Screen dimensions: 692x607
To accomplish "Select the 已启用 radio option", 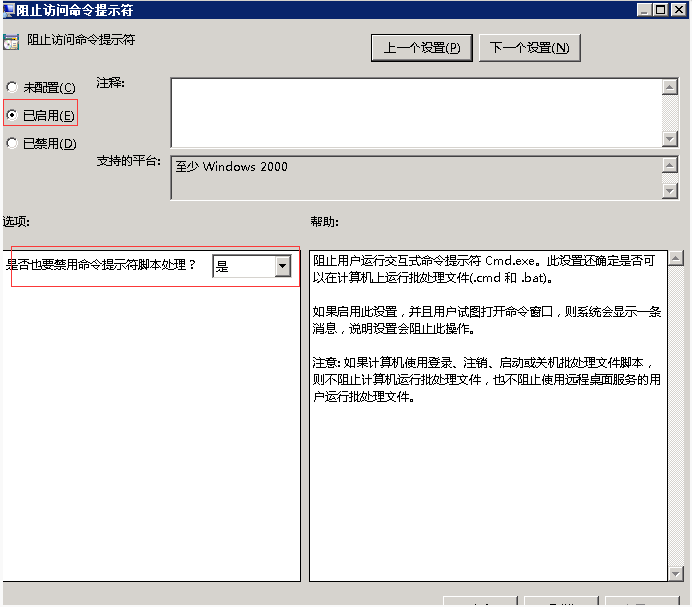I will point(12,115).
